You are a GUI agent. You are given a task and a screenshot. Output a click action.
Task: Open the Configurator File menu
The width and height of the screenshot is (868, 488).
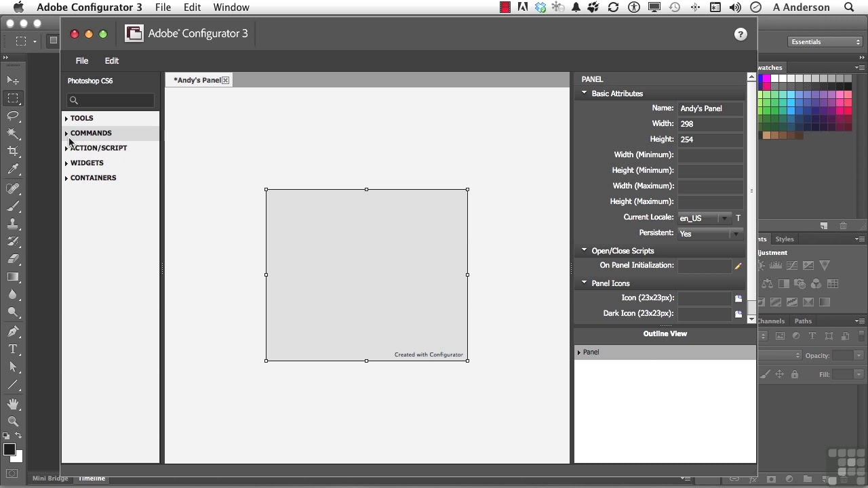(x=82, y=61)
